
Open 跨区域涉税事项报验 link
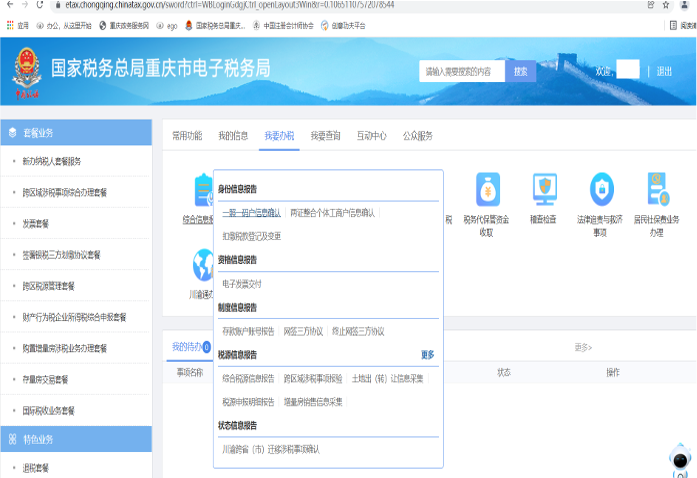(x=313, y=378)
